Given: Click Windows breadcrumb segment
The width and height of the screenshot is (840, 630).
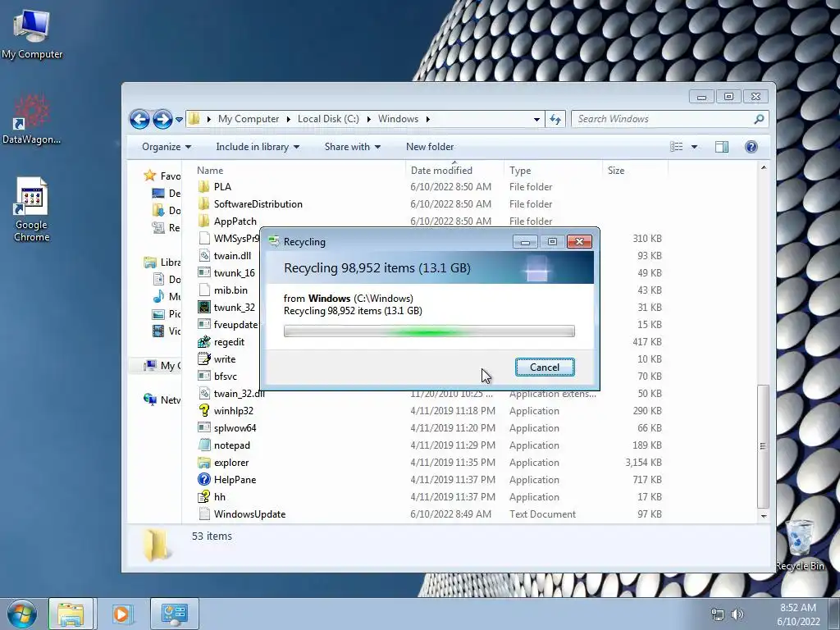Looking at the screenshot, I should (398, 119).
